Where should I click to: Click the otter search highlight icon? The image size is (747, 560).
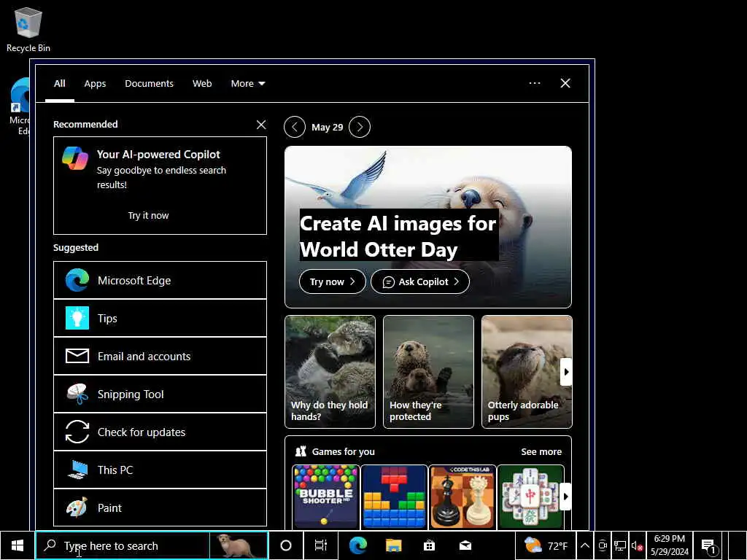pos(239,545)
